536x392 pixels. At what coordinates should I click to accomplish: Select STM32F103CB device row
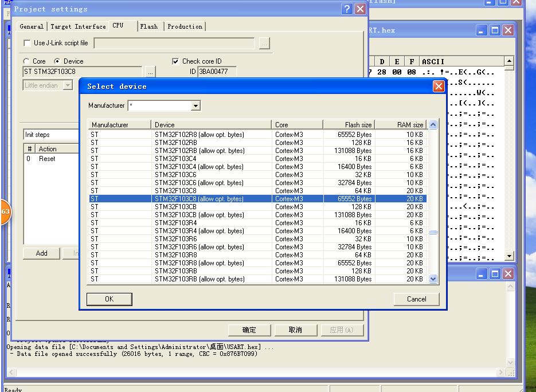(258, 207)
